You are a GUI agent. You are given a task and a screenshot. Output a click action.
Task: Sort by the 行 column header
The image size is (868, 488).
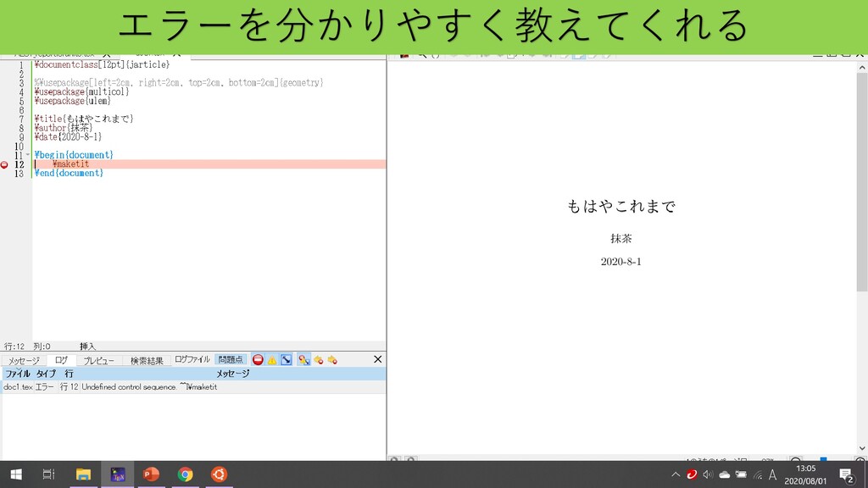click(x=69, y=374)
